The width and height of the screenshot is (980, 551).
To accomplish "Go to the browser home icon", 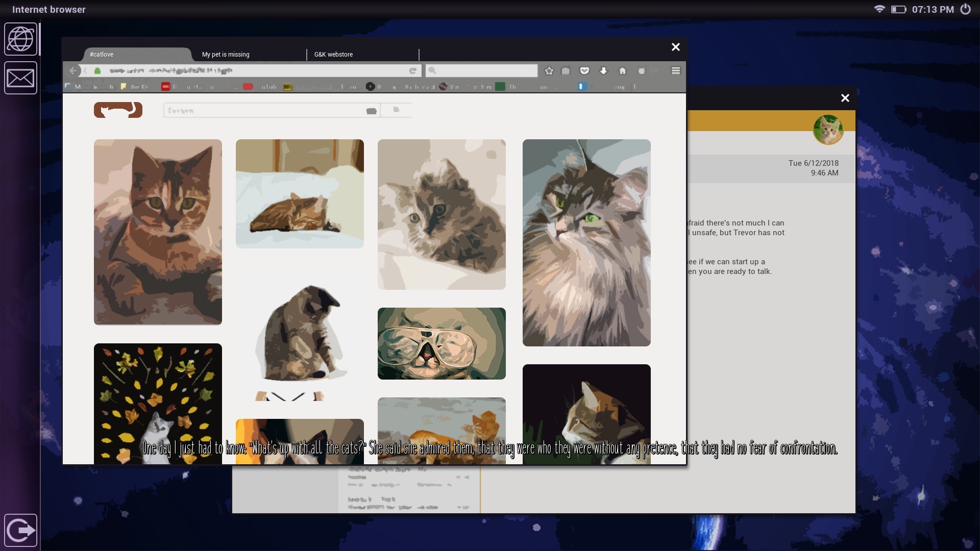I will [x=622, y=71].
